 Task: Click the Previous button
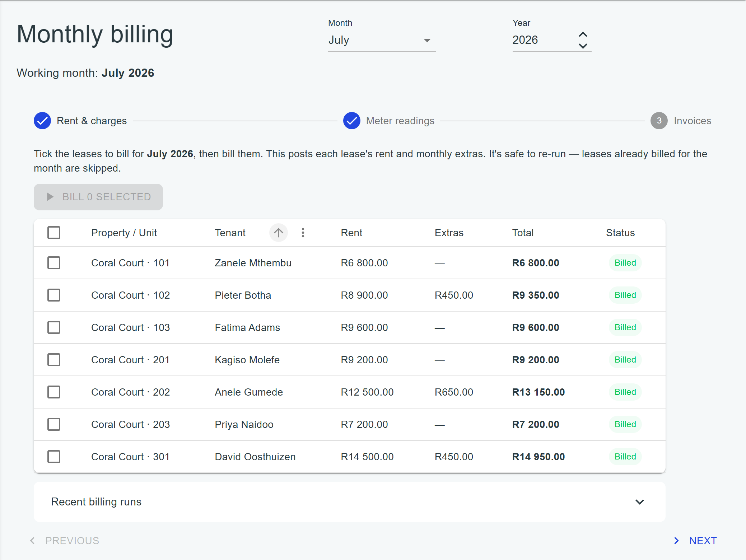point(65,541)
